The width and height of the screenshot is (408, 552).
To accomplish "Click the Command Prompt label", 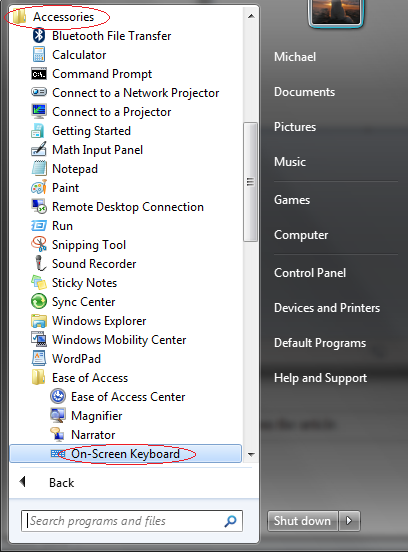I will pos(102,74).
